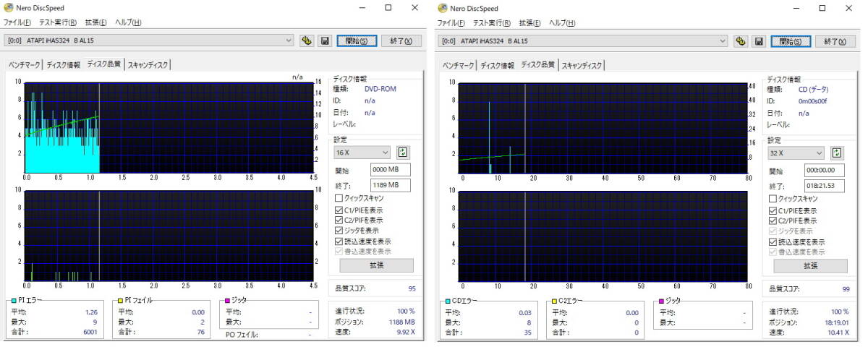The image size is (868, 347).
Task: Toggle ジッタを表示 checkbox in DVD-ROM window
Action: [x=339, y=231]
